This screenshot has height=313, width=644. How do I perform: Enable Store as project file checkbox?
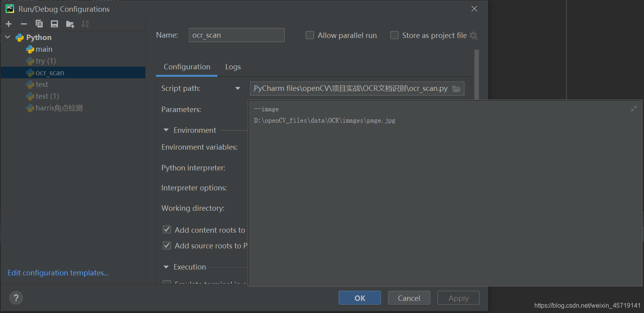(394, 35)
